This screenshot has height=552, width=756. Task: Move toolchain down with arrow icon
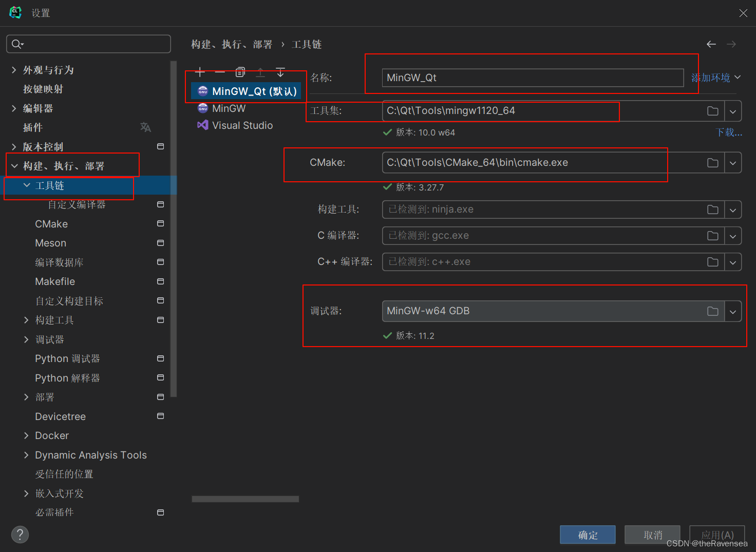pyautogui.click(x=280, y=72)
